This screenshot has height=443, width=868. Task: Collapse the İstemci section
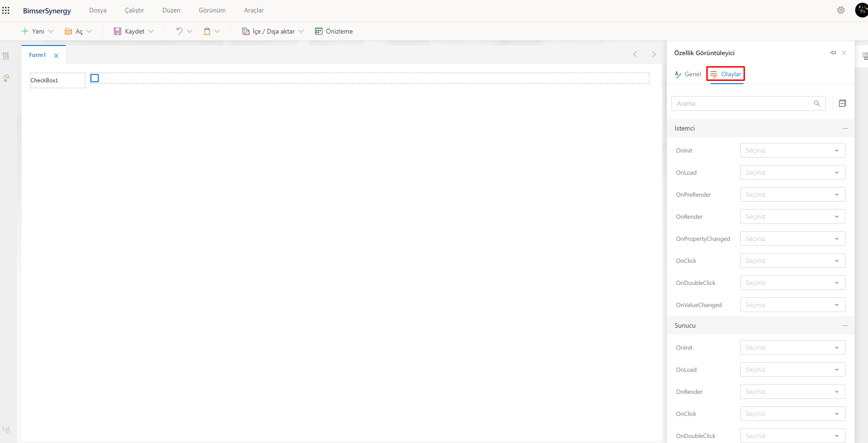(845, 128)
